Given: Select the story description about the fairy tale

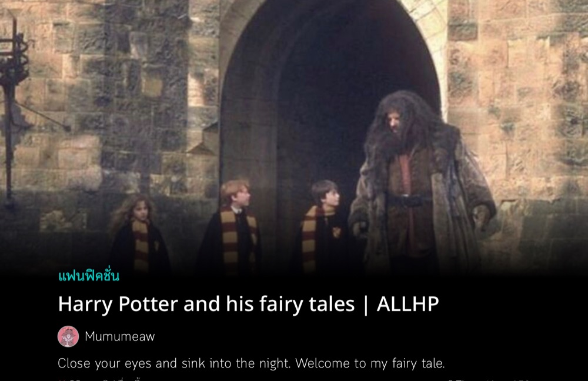Looking at the screenshot, I should 251,363.
